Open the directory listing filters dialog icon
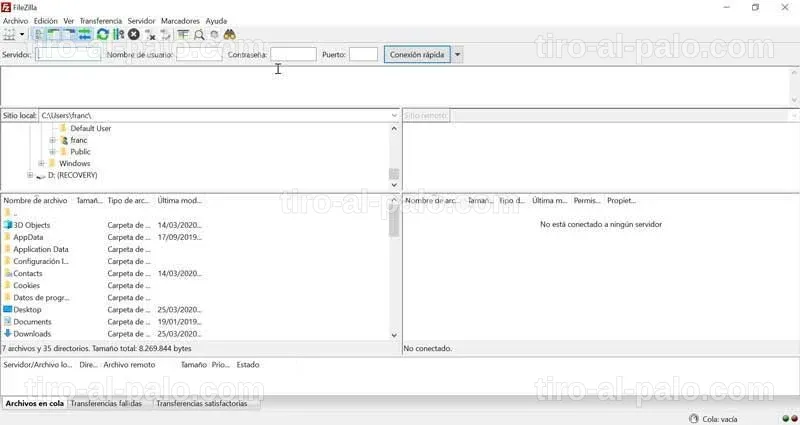 183,35
